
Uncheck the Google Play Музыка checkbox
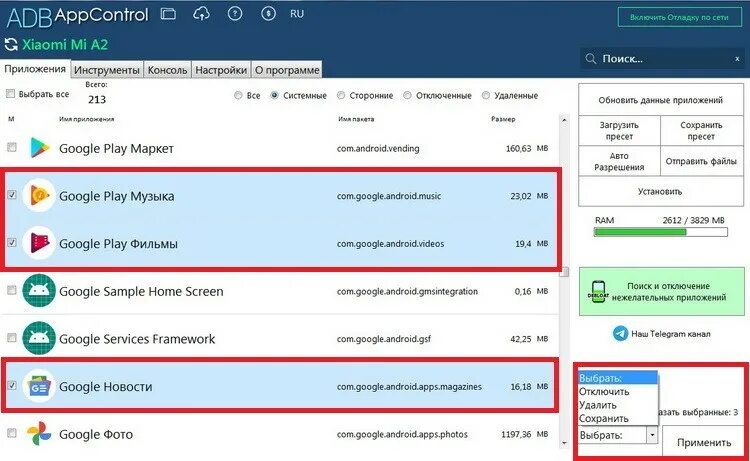(x=11, y=195)
